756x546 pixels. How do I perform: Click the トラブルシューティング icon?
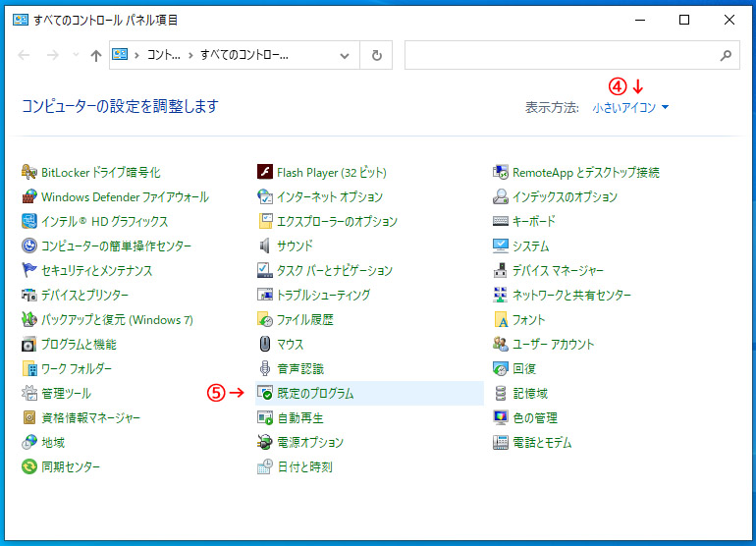tap(265, 295)
